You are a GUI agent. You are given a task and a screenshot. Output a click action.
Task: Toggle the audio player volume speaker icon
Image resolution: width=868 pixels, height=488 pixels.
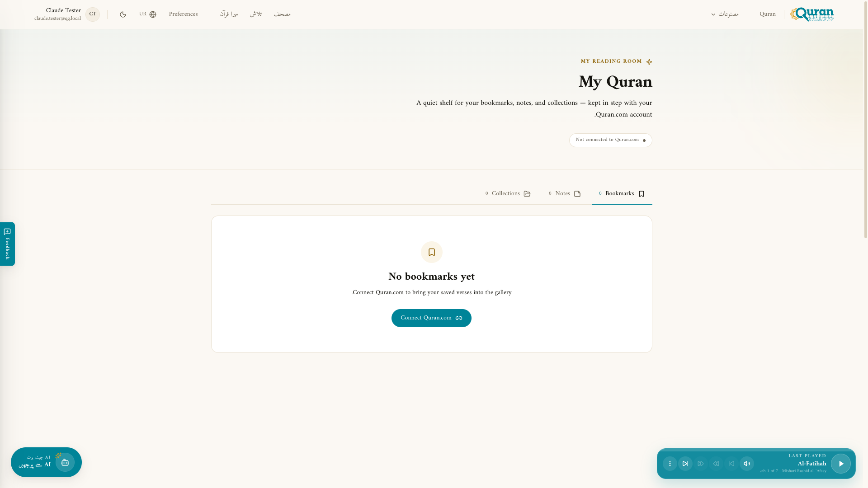(x=747, y=464)
